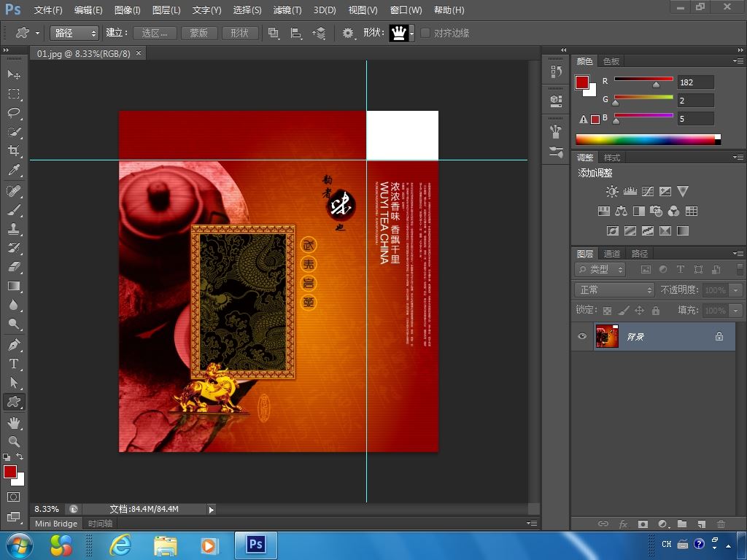Click the color spectrum ramp bar
747x560 pixels.
[647, 139]
